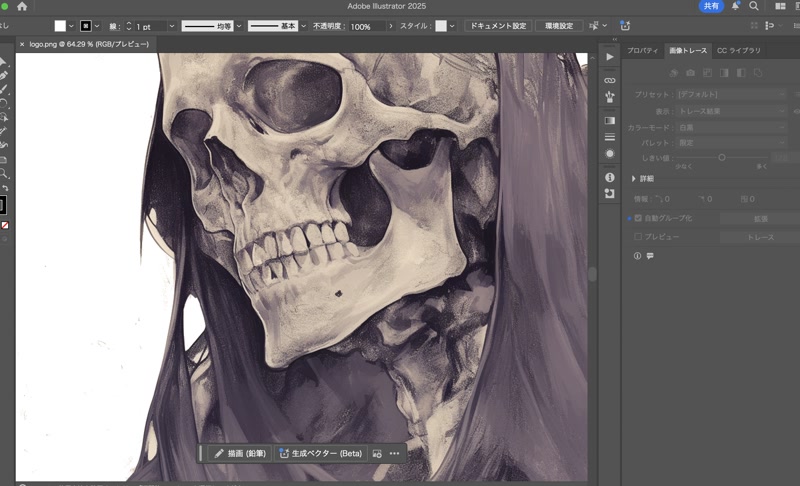Open the Info panel icon

coord(610,177)
